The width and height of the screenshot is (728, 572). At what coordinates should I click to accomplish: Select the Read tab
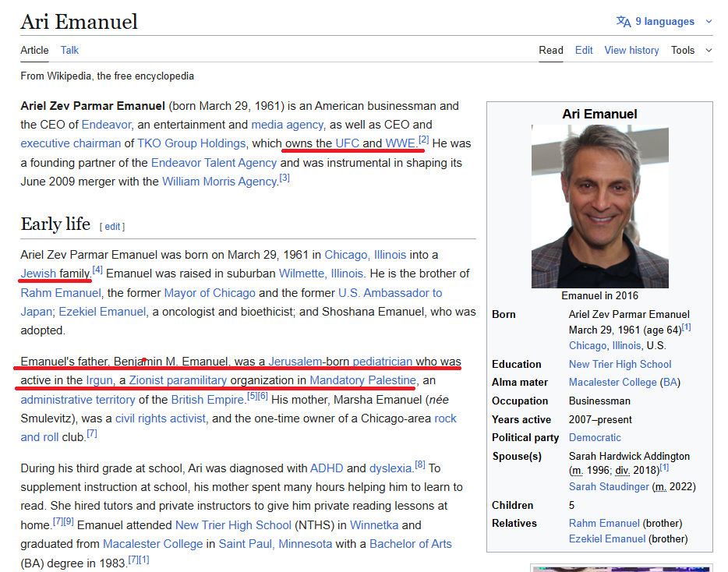coord(550,50)
